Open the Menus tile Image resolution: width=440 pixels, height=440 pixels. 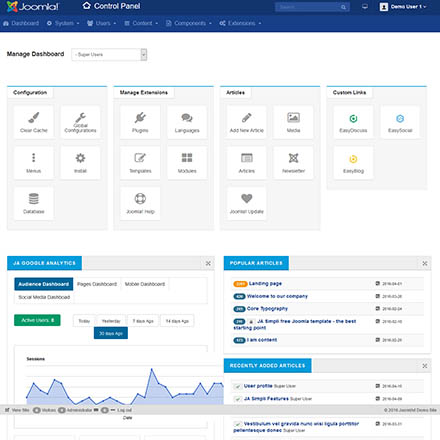(x=34, y=163)
